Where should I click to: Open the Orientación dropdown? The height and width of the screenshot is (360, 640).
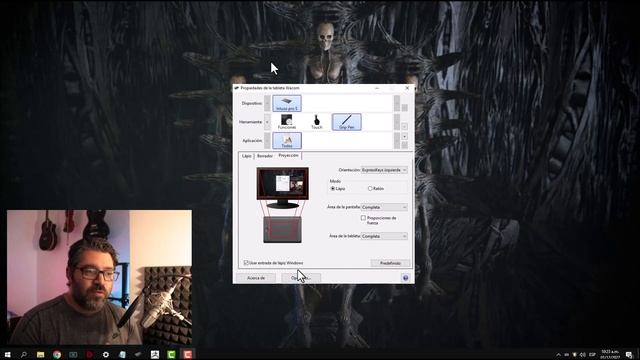[x=384, y=170]
